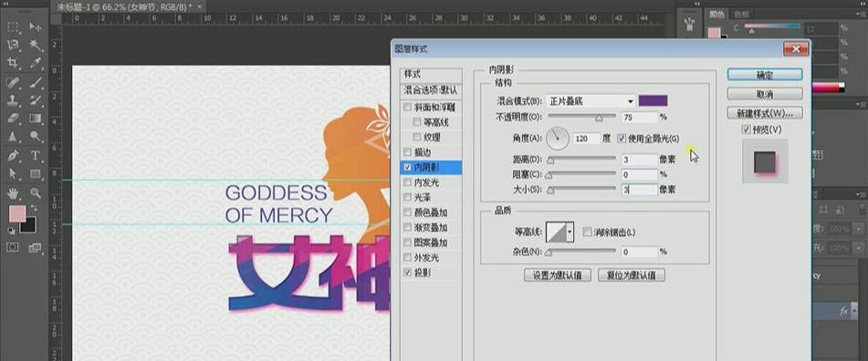Open the 等高线 contour picker arrow
The width and height of the screenshot is (868, 361).
point(570,232)
